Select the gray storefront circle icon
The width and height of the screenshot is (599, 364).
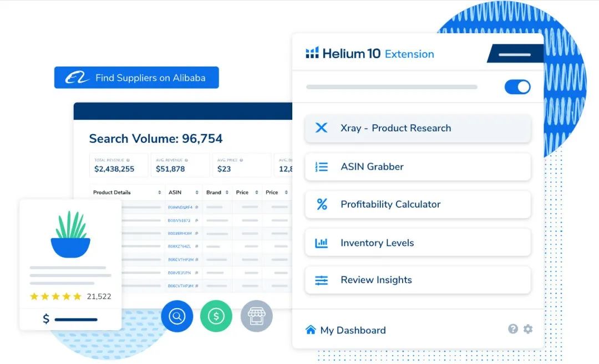click(x=256, y=316)
